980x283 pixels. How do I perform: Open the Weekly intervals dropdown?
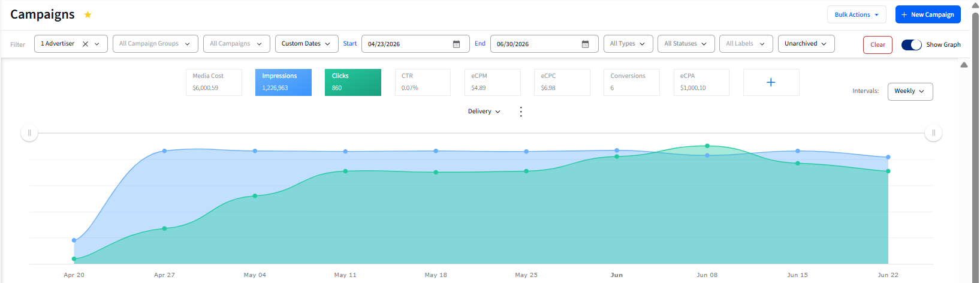click(910, 91)
